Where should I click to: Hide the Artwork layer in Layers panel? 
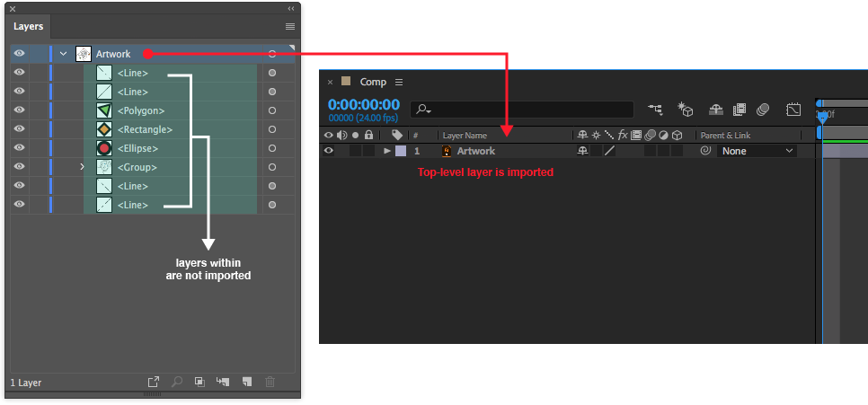(x=20, y=54)
